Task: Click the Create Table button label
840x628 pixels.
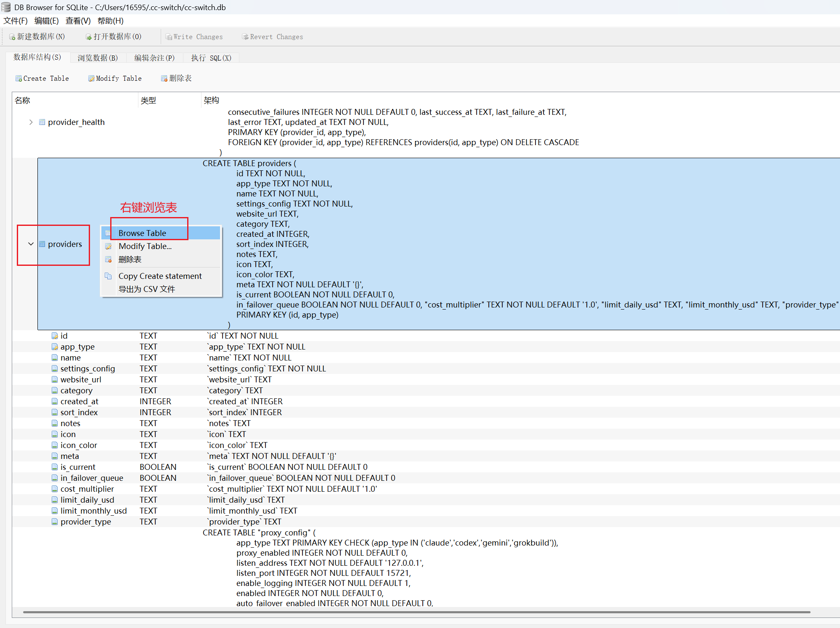Action: coord(46,79)
